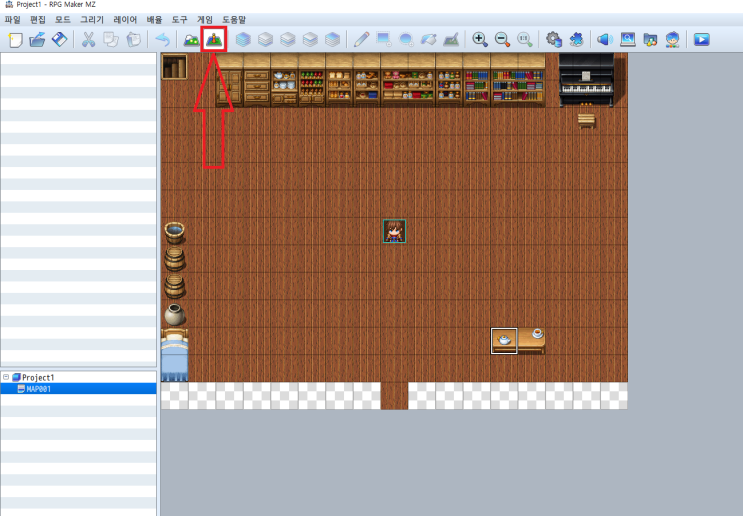Click the Paste clipboard icon
This screenshot has height=516, width=743.
click(x=134, y=39)
